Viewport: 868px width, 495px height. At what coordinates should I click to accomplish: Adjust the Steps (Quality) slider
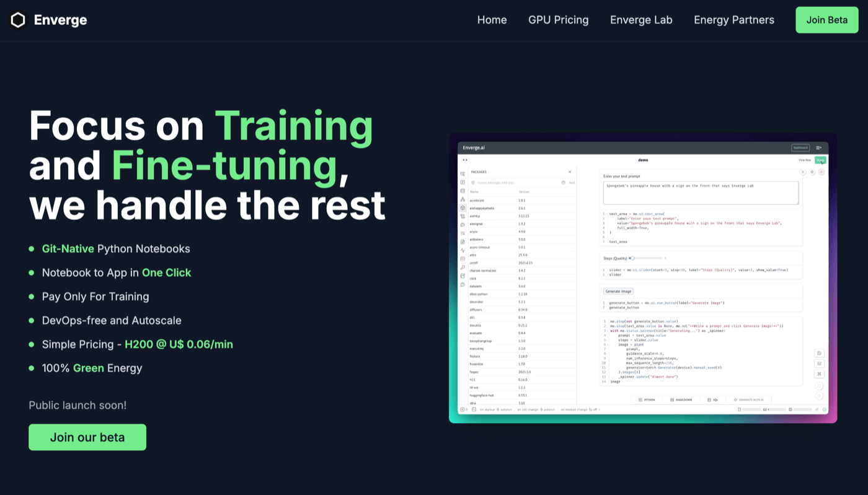pos(633,258)
